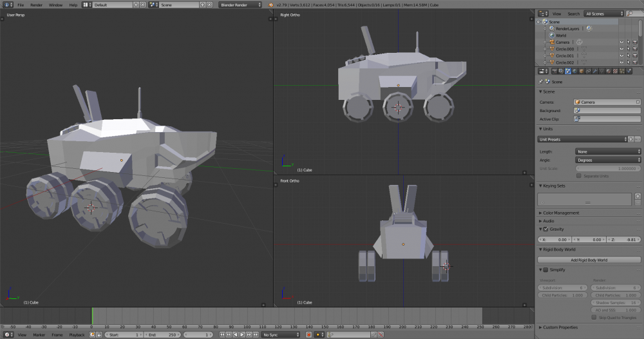Open the Render menu

tap(36, 5)
